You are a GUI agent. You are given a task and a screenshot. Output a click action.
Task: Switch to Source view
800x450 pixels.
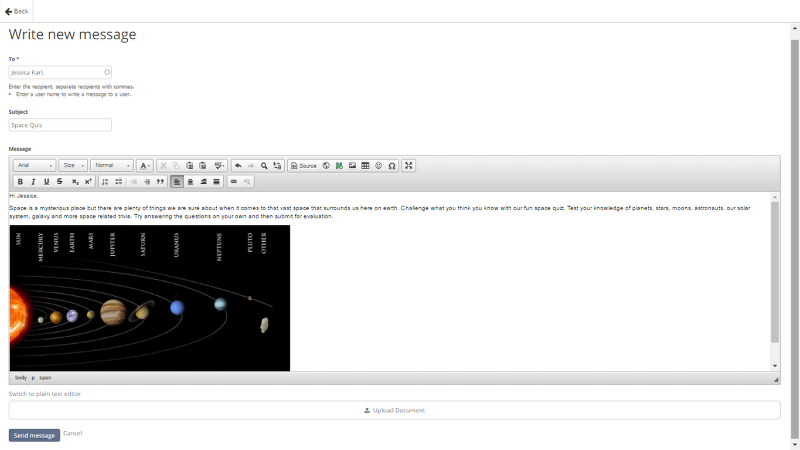pos(304,166)
